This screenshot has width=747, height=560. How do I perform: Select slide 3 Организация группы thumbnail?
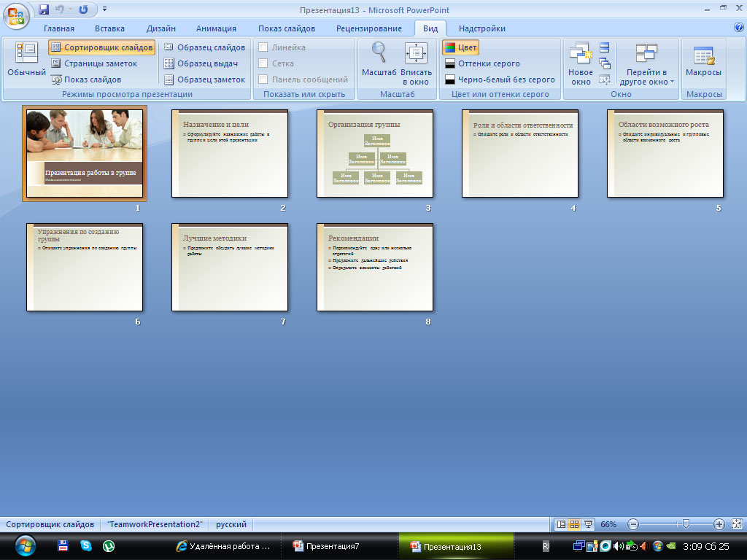click(375, 153)
